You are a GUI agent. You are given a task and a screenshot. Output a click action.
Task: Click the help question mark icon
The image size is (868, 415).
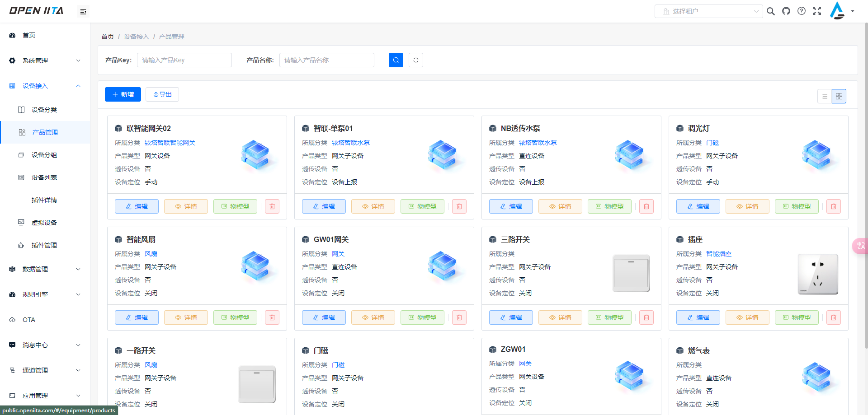(x=802, y=11)
